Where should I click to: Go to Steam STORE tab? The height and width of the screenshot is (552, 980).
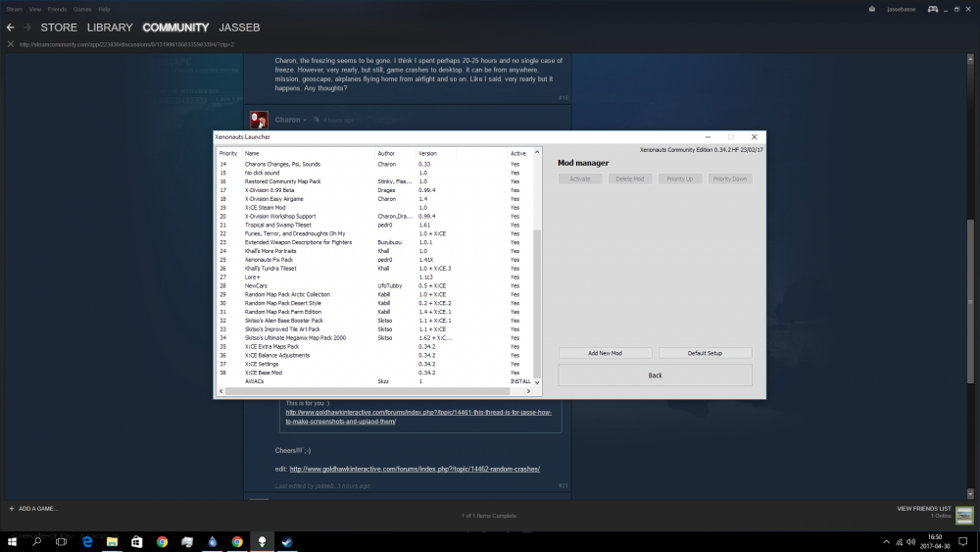tap(59, 27)
